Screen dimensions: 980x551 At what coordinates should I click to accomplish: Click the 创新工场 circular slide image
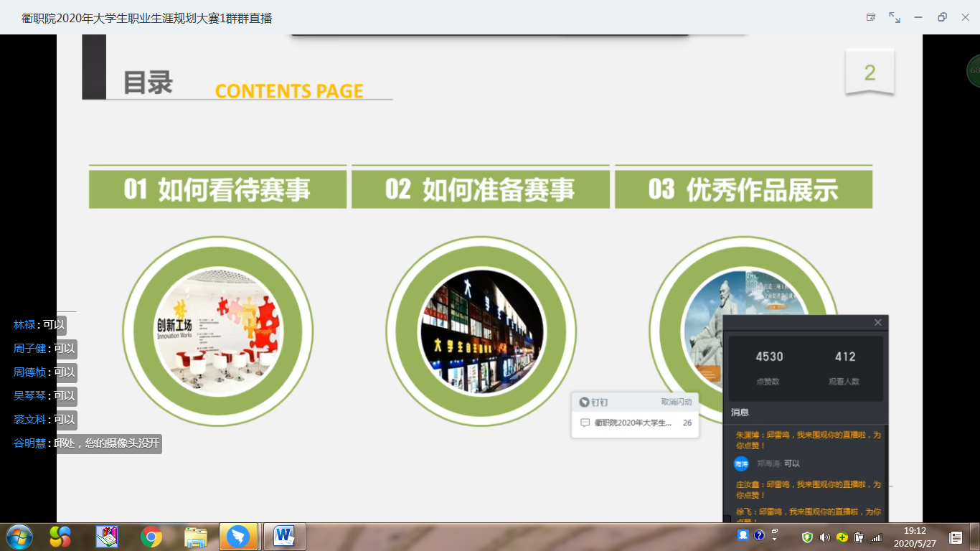click(x=218, y=331)
